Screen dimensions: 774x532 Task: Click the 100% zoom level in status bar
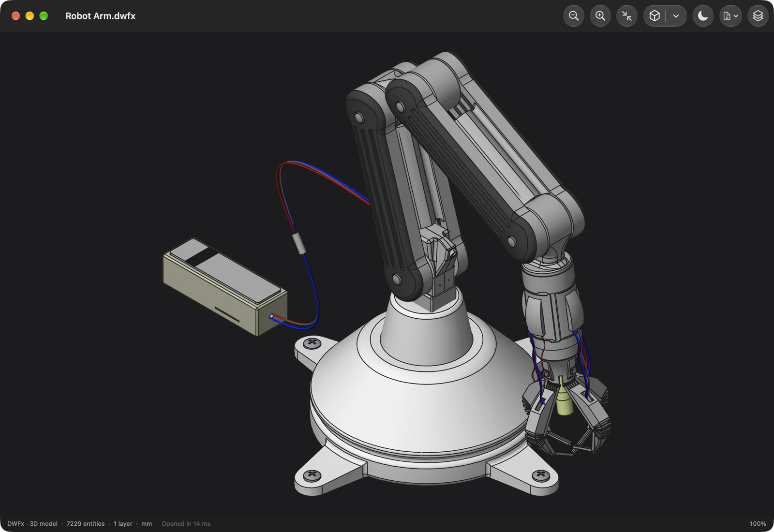tap(758, 524)
